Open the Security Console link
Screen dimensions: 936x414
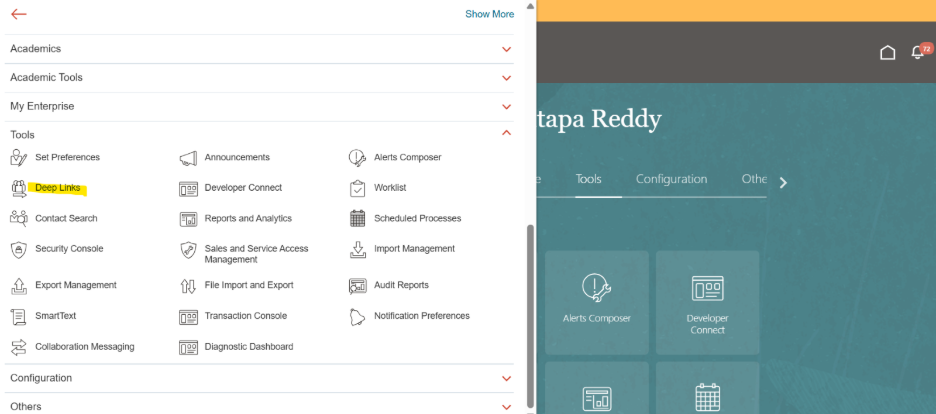tap(69, 249)
